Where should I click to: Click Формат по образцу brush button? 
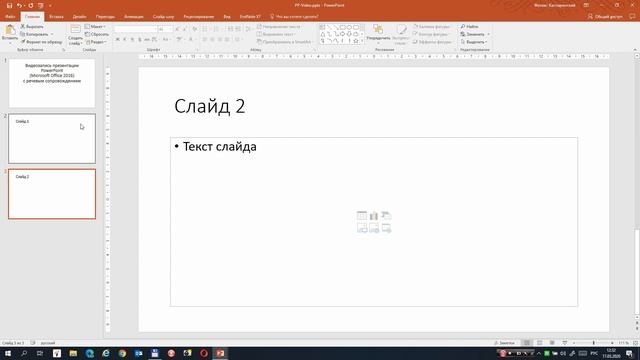coord(42,42)
